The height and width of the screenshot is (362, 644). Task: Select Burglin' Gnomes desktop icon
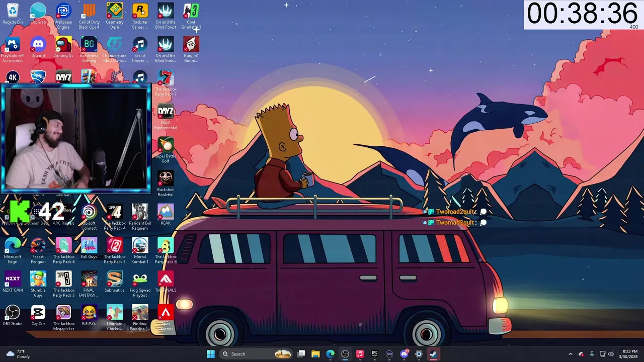pos(191,50)
